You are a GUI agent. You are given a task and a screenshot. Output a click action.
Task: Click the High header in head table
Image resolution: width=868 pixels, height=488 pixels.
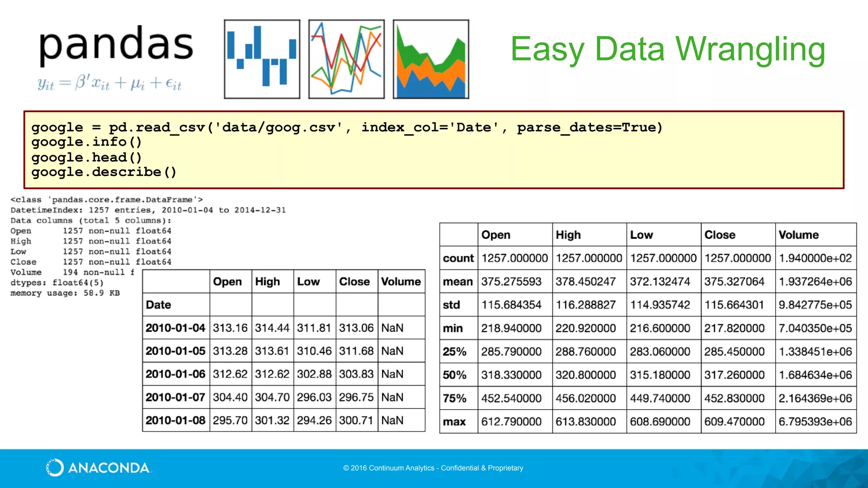267,282
